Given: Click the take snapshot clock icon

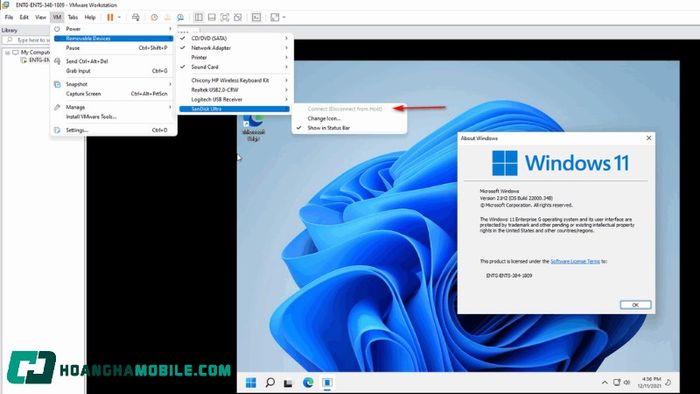Looking at the screenshot, I should (154, 17).
